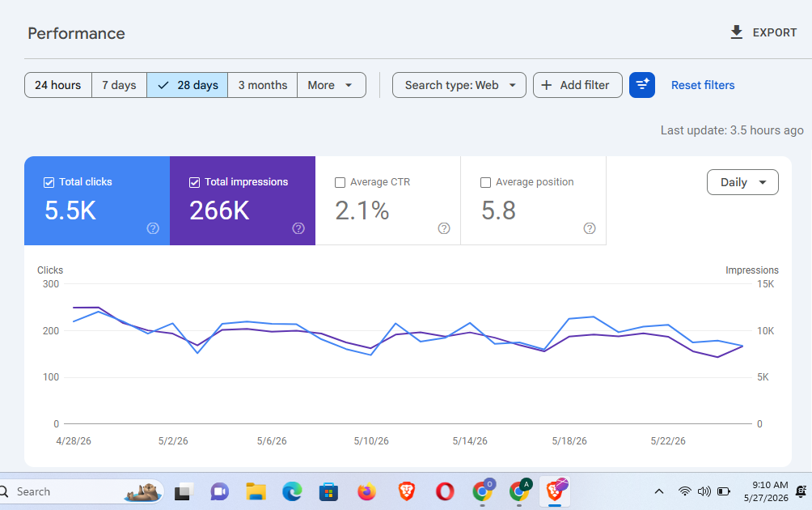Screen dimensions: 812x510
Task: Uncheck the Total impressions checkbox
Action: click(x=194, y=182)
